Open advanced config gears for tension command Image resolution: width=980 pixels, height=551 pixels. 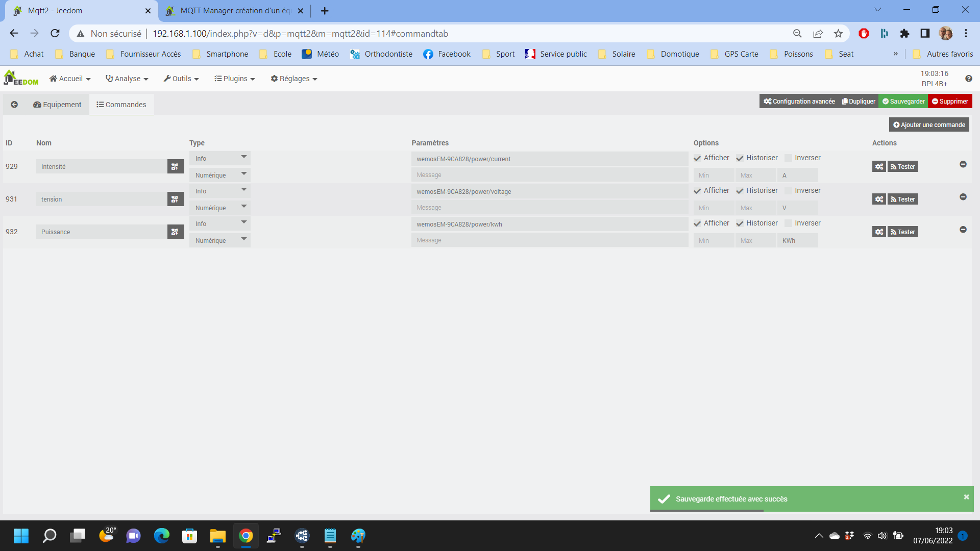click(878, 199)
